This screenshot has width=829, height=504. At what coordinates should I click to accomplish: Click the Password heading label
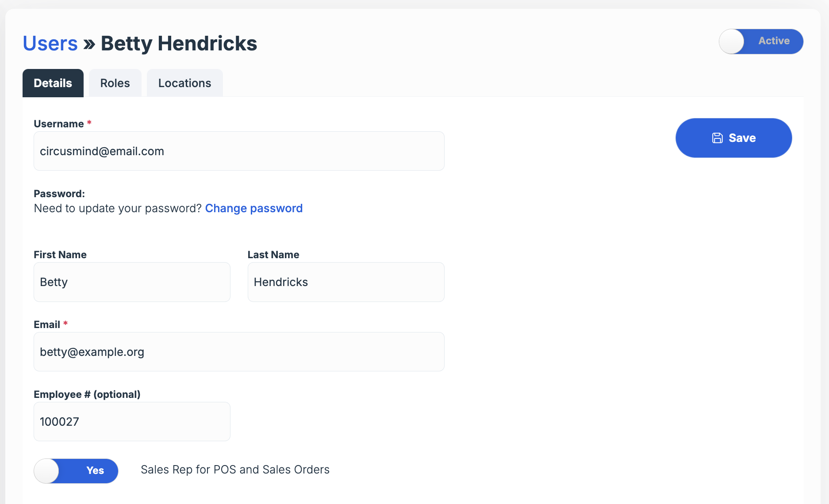(59, 194)
